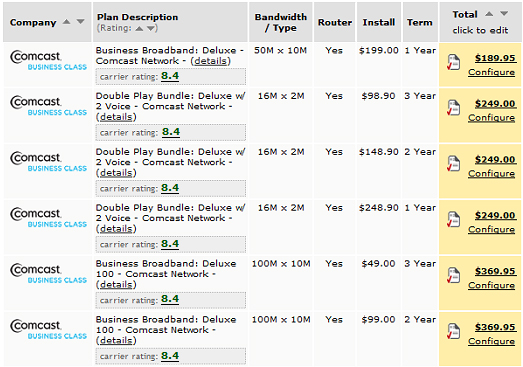Open carrier rating 8.4 for 3 Year Double Play
The width and height of the screenshot is (523, 367).
171,132
